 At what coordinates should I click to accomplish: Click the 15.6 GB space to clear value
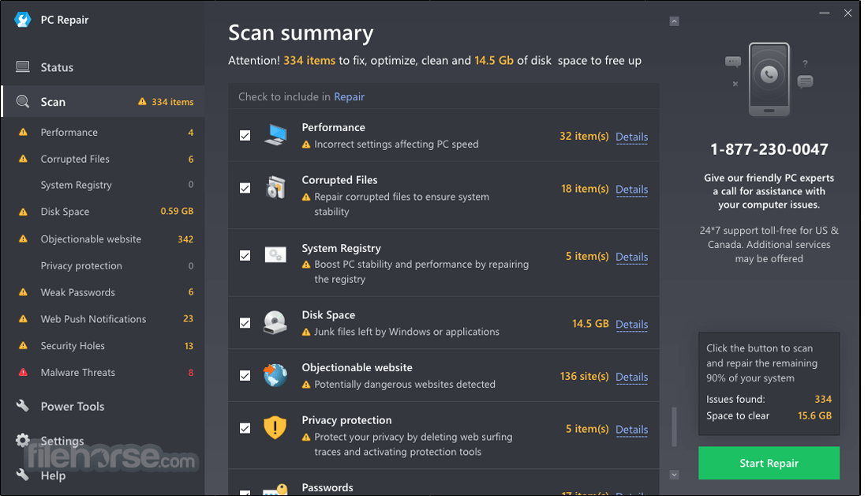pos(814,415)
